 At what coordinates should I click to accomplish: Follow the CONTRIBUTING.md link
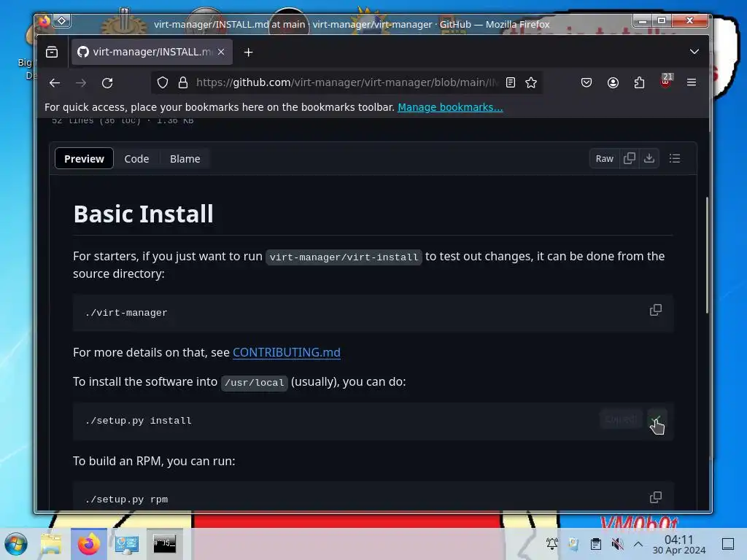point(286,352)
